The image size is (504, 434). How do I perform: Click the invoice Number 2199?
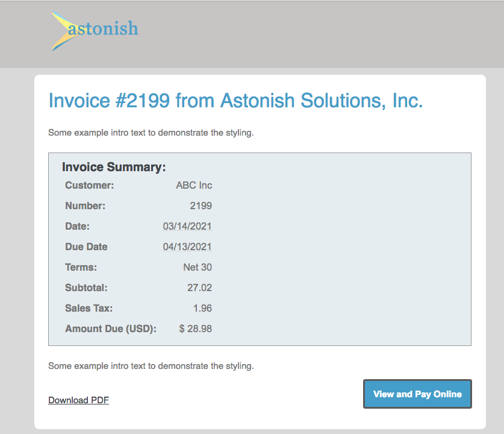coord(203,206)
